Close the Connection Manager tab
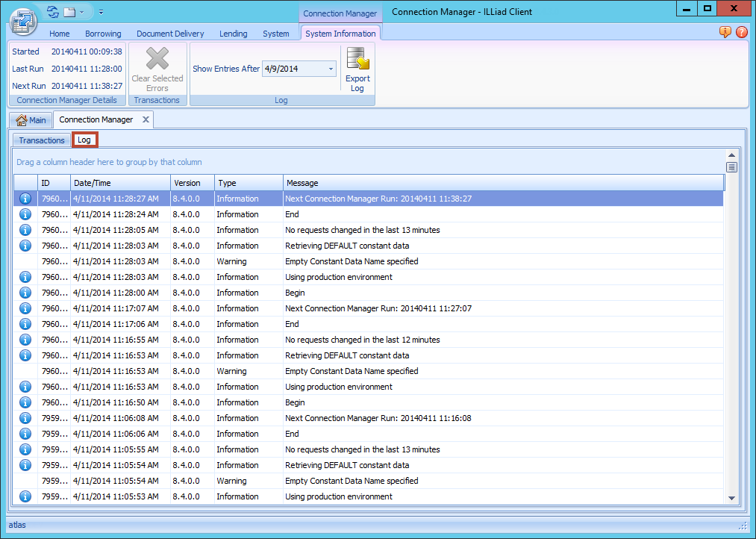 tap(146, 119)
